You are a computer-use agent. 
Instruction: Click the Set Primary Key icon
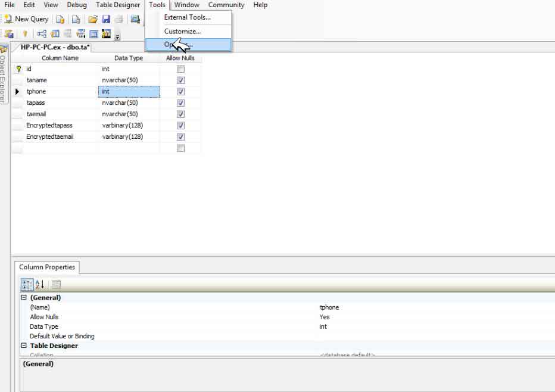coord(25,34)
